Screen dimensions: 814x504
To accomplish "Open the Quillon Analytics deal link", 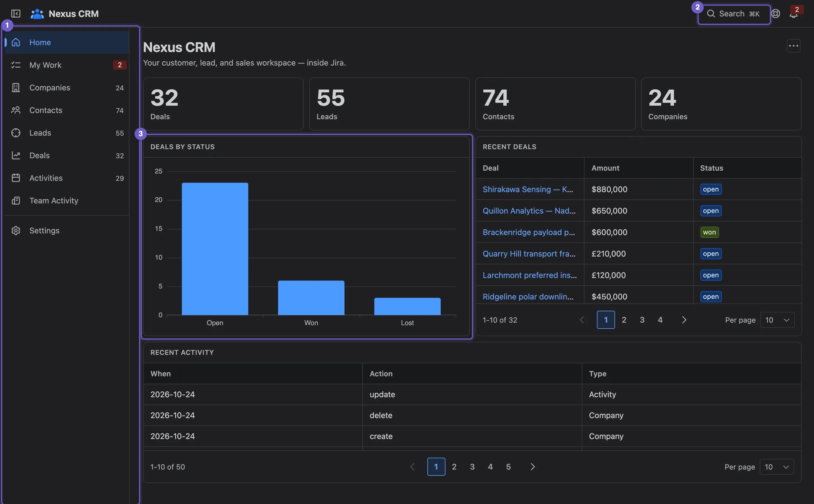I will (x=529, y=211).
